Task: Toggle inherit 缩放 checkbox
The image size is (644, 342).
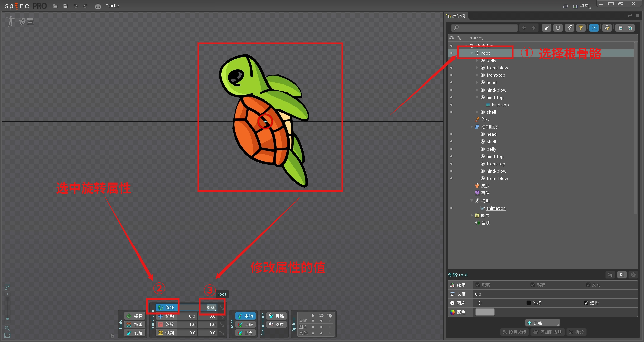Action: click(533, 285)
